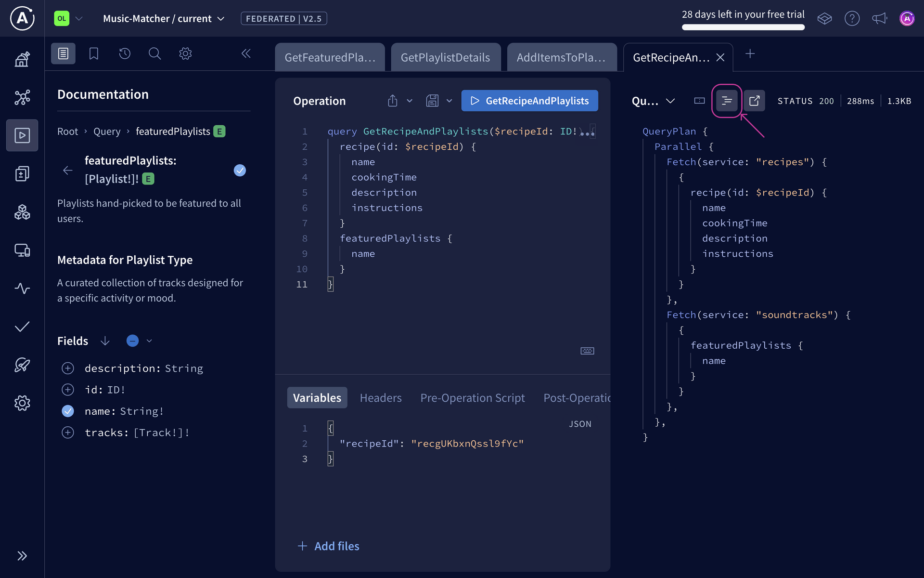
Task: Open response in new window icon
Action: click(754, 101)
